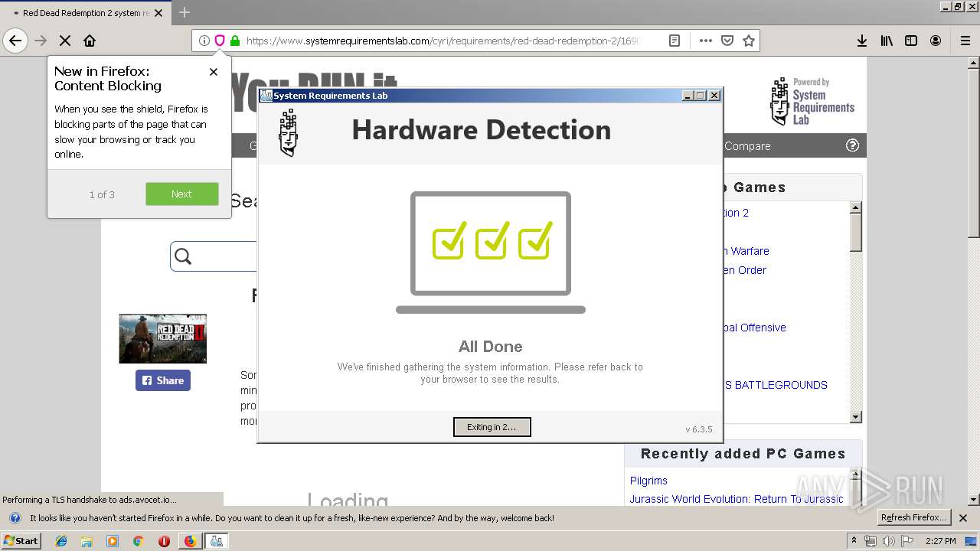
Task: Save page to Pocket icon
Action: (x=727, y=41)
